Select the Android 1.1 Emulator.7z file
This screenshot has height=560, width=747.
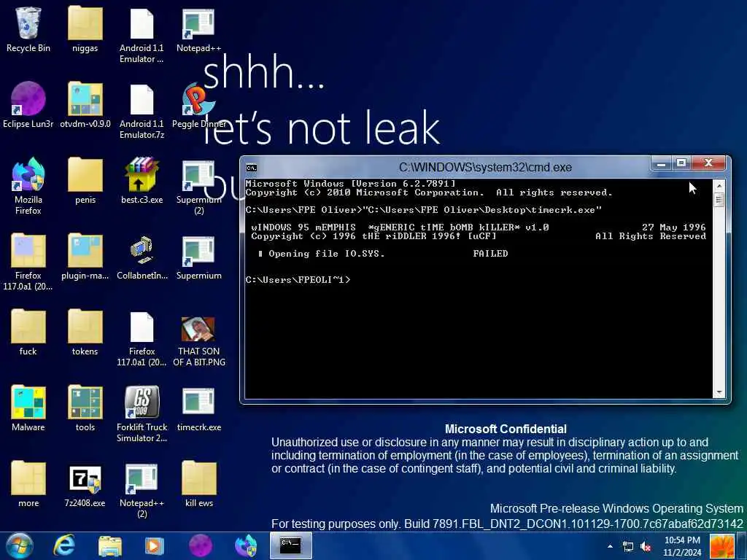(142, 111)
